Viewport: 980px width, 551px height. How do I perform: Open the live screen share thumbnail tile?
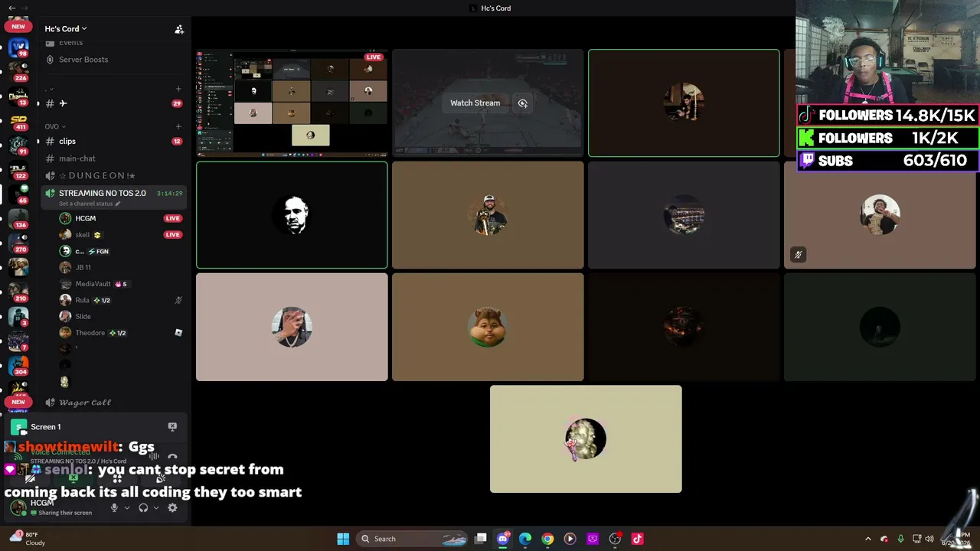(x=292, y=103)
